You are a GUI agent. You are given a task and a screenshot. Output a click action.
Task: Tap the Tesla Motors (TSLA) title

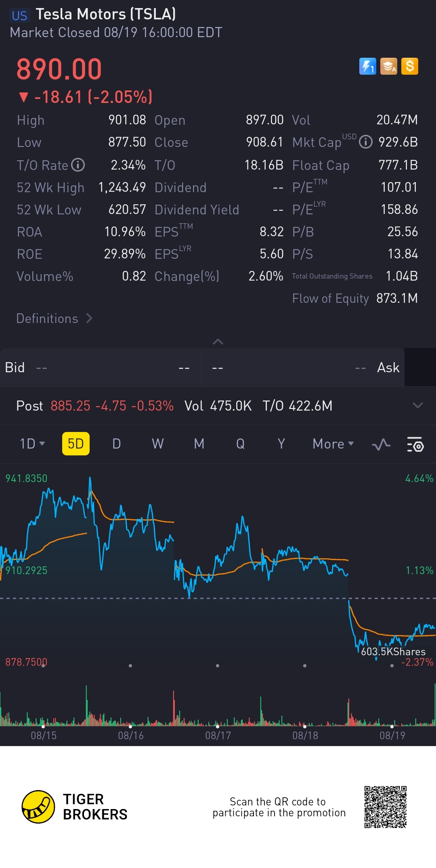point(106,14)
